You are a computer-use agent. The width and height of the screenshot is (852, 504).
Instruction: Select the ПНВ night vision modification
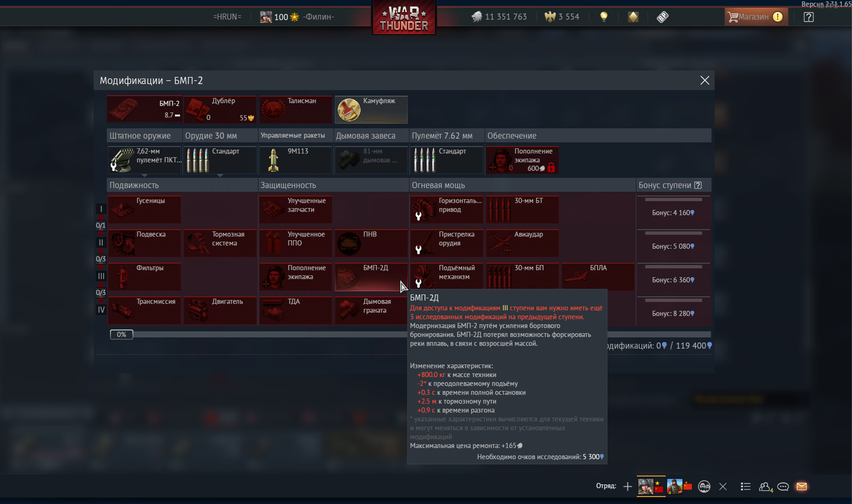371,243
